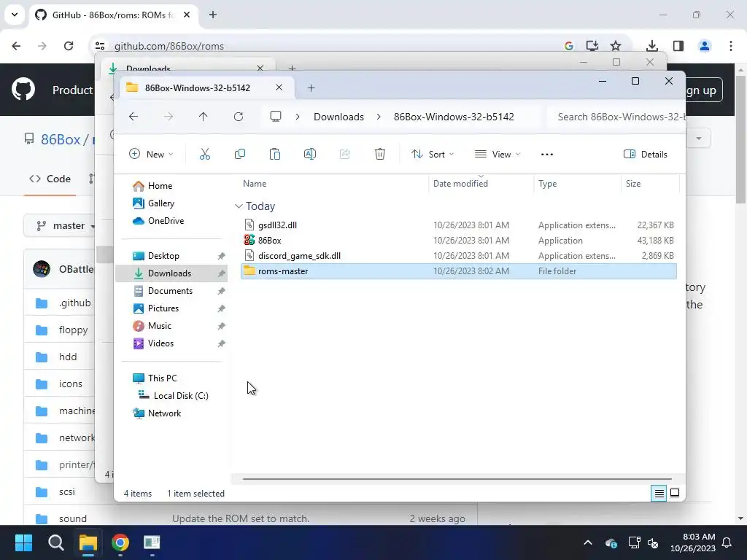Open the See more ellipsis menu in Explorer
The width and height of the screenshot is (747, 560).
tap(547, 155)
